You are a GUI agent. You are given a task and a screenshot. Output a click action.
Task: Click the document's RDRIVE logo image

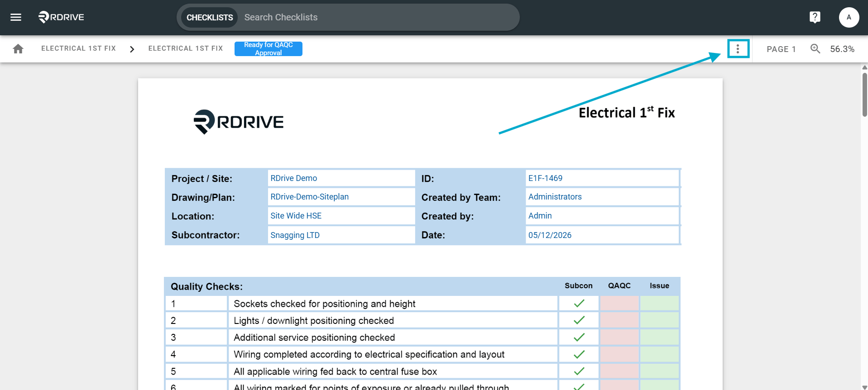click(239, 122)
